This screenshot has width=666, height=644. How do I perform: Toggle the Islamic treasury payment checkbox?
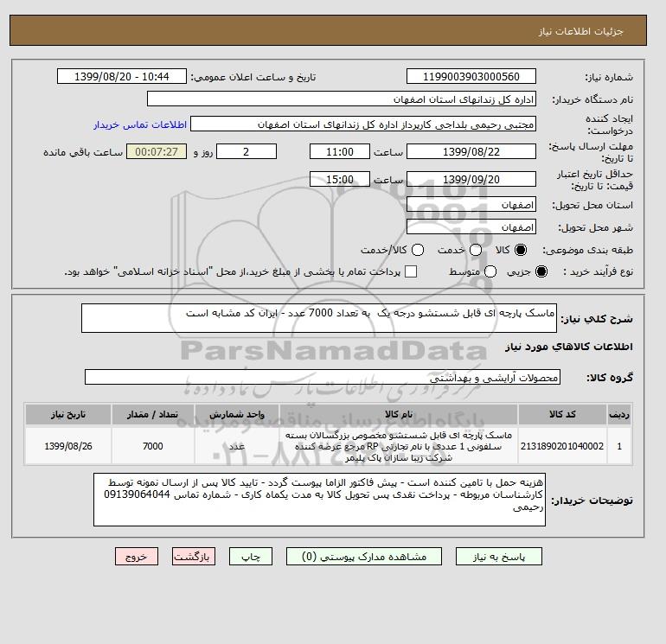(x=411, y=271)
